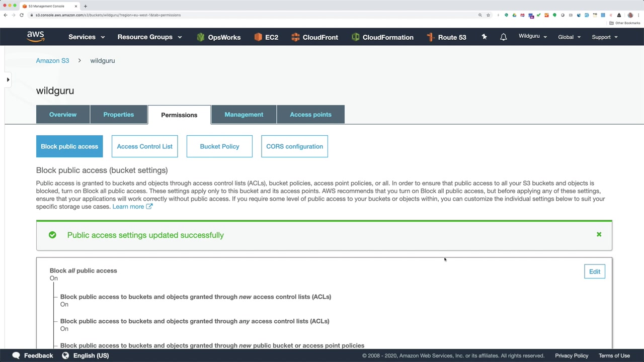Click the AWS logo home icon
644x362 pixels.
click(x=36, y=37)
